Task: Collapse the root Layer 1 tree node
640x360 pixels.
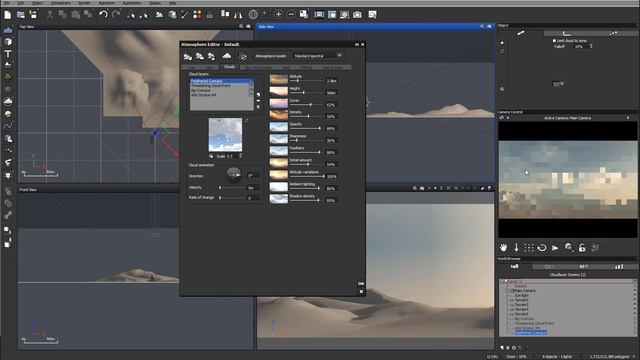Action: click(x=503, y=282)
